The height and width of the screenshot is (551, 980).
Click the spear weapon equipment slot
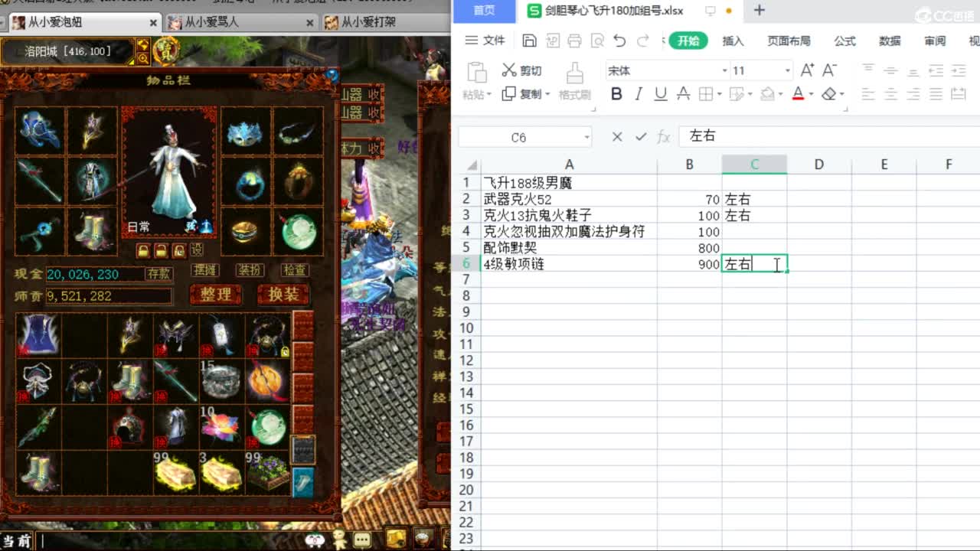(39, 181)
